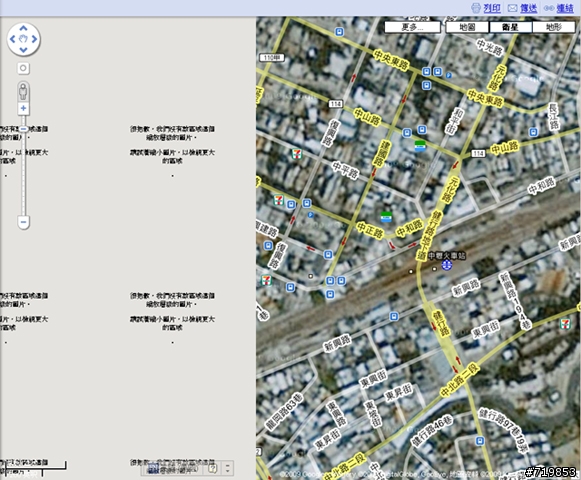Image resolution: width=581 pixels, height=480 pixels.
Task: Click the 中正路 road label
Action: coord(370,231)
